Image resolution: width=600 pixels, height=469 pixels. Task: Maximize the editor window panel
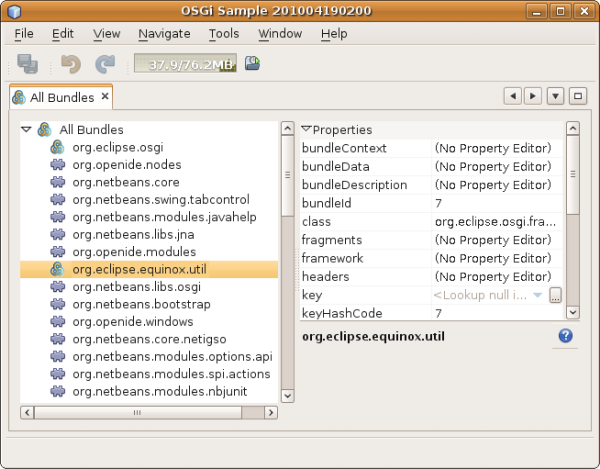[578, 96]
